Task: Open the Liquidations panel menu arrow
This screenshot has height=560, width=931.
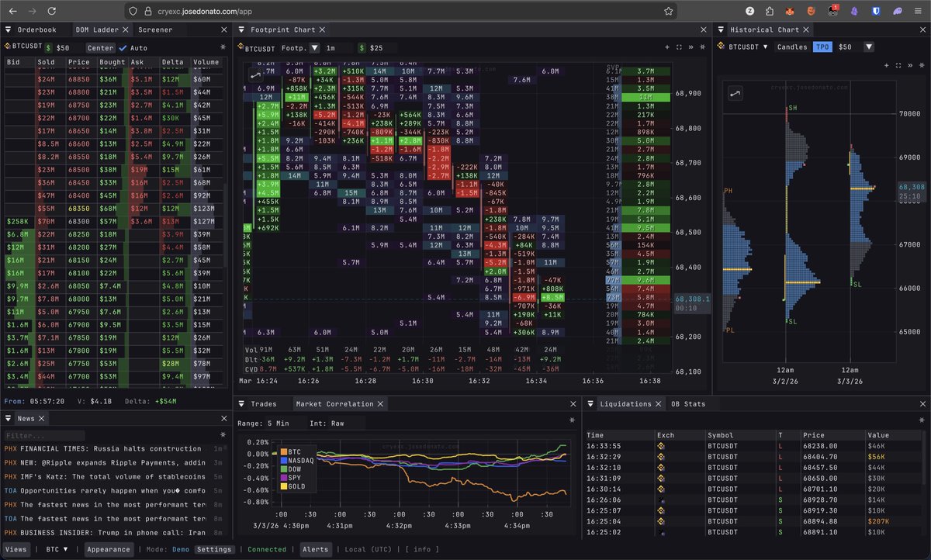Action: point(590,404)
